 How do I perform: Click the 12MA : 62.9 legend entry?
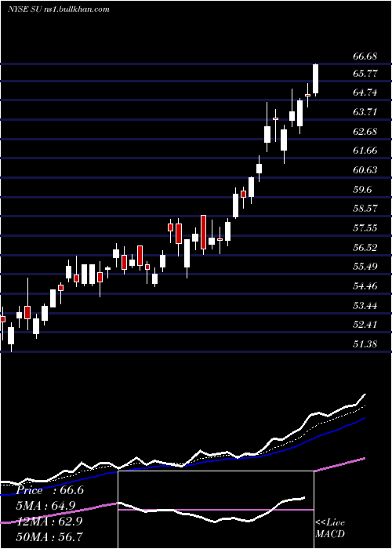[x=49, y=522]
